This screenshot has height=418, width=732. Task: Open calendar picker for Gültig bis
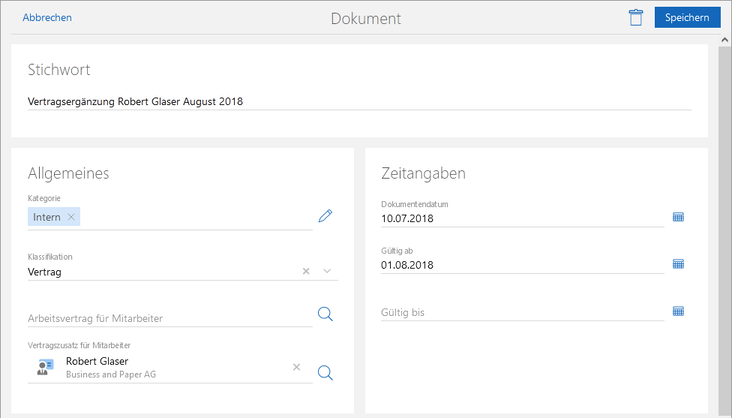[x=678, y=311]
